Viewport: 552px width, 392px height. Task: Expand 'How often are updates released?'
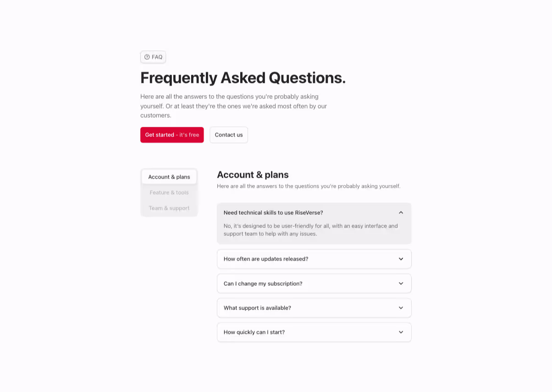coord(314,259)
